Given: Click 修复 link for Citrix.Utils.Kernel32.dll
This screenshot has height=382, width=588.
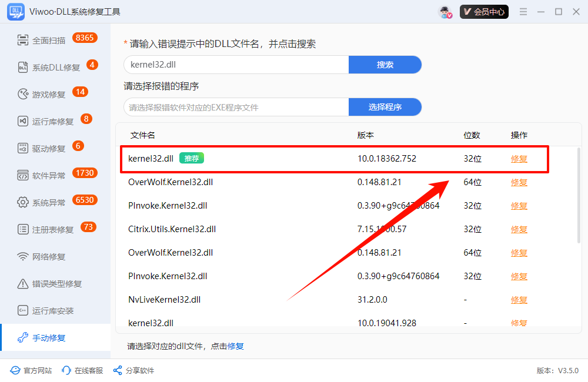Looking at the screenshot, I should [519, 229].
